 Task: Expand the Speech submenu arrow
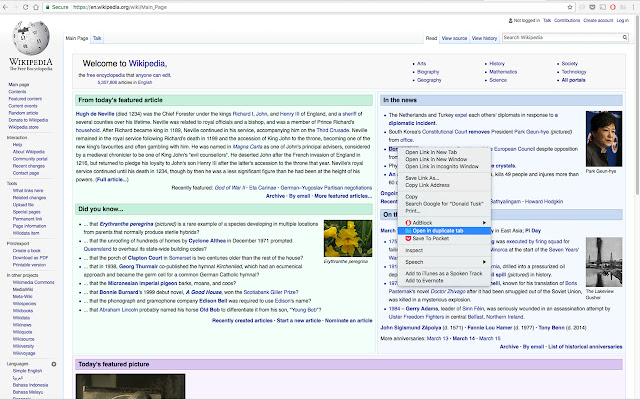(x=484, y=262)
